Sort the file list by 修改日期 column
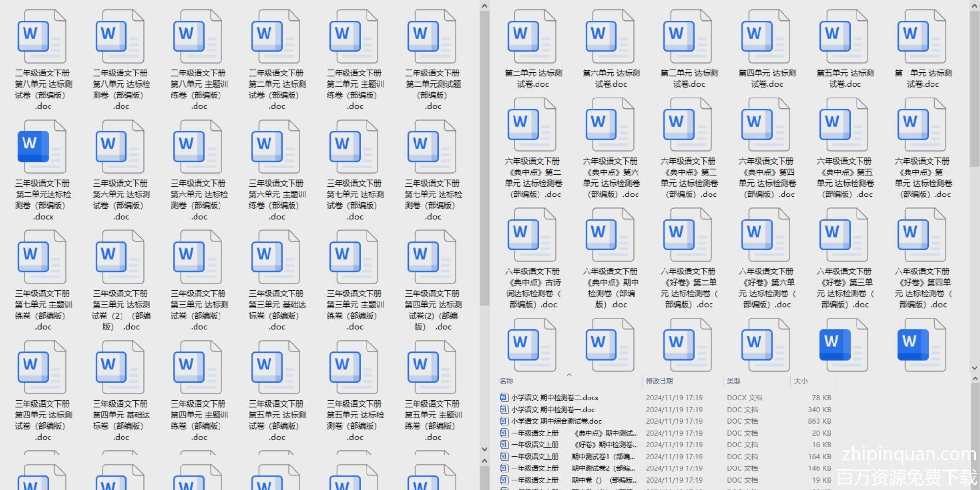Viewport: 980px width, 490px height. [x=659, y=381]
